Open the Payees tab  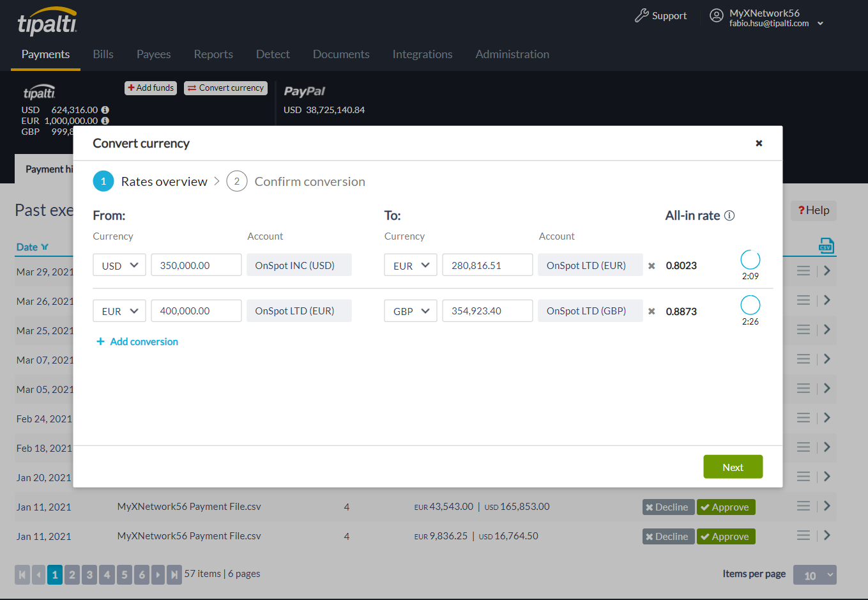click(x=154, y=54)
